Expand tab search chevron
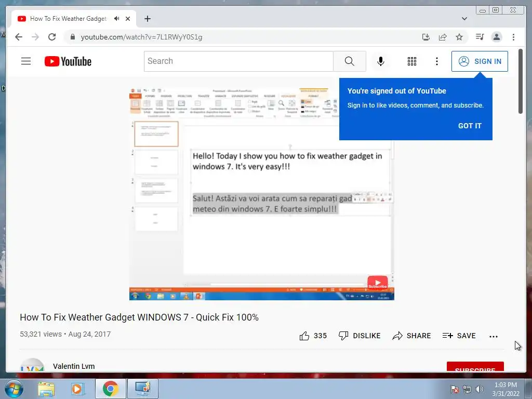The image size is (532, 399). point(464,19)
